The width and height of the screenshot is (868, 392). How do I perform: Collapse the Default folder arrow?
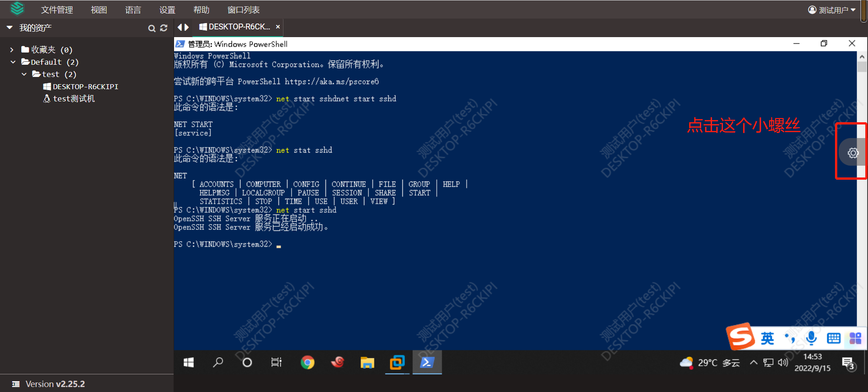click(x=13, y=62)
